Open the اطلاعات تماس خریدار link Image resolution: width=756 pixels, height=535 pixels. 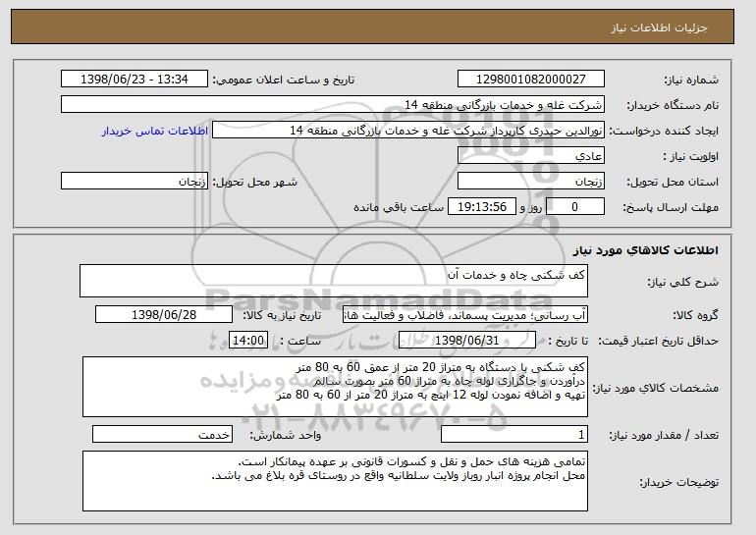[155, 131]
